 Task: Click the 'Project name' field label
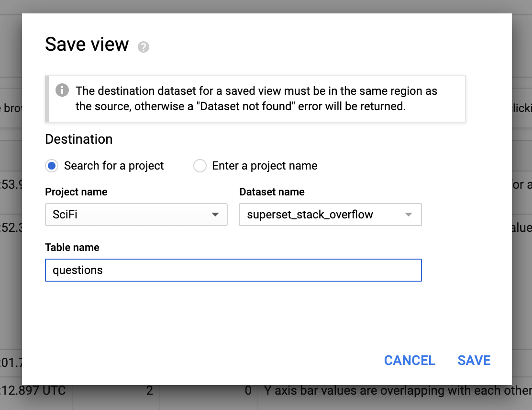76,192
